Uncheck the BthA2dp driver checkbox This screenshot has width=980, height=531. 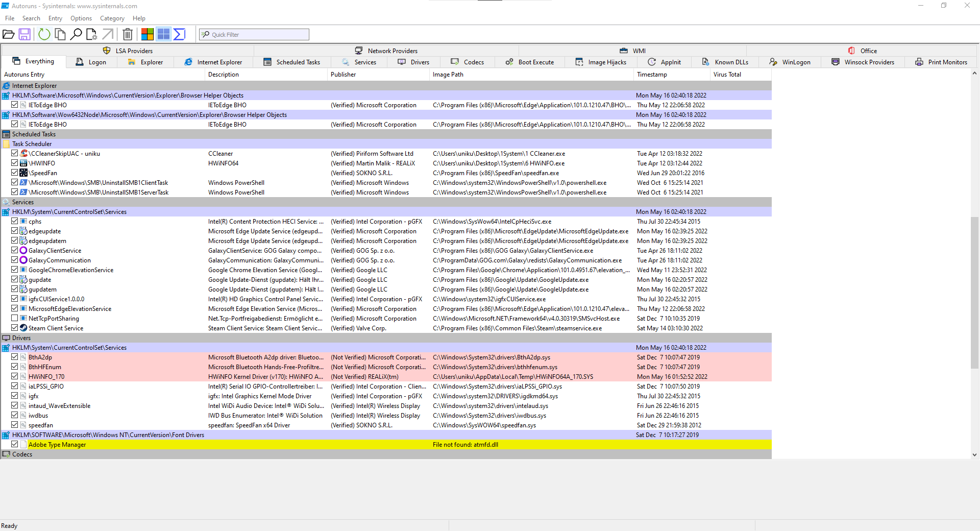[15, 357]
